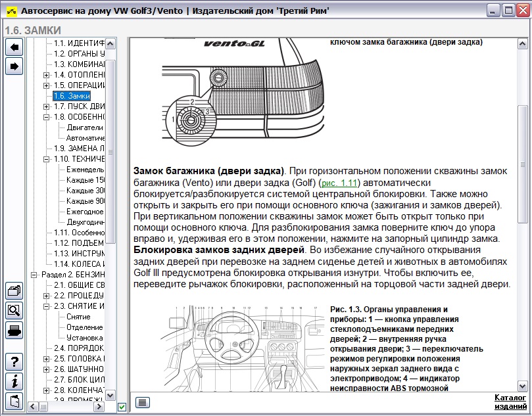Select the highlighted 1.6. Замки item
This screenshot has height=416, width=532.
coord(72,96)
